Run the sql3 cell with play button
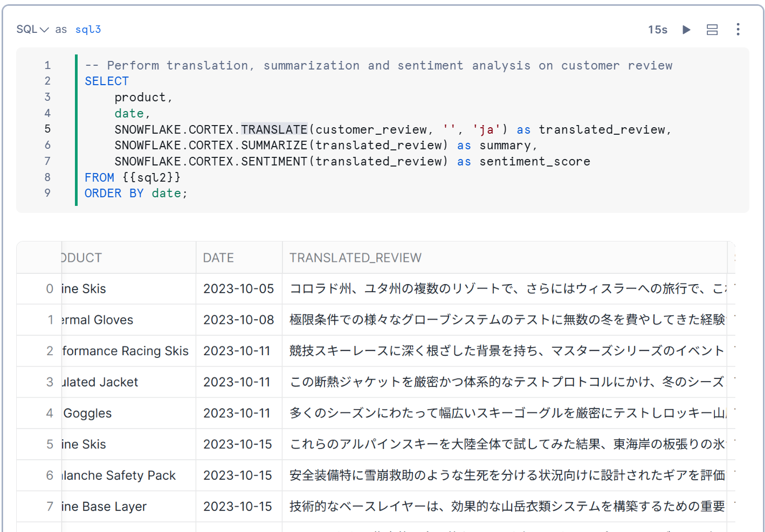Viewport: 765px width, 532px height. 686,30
